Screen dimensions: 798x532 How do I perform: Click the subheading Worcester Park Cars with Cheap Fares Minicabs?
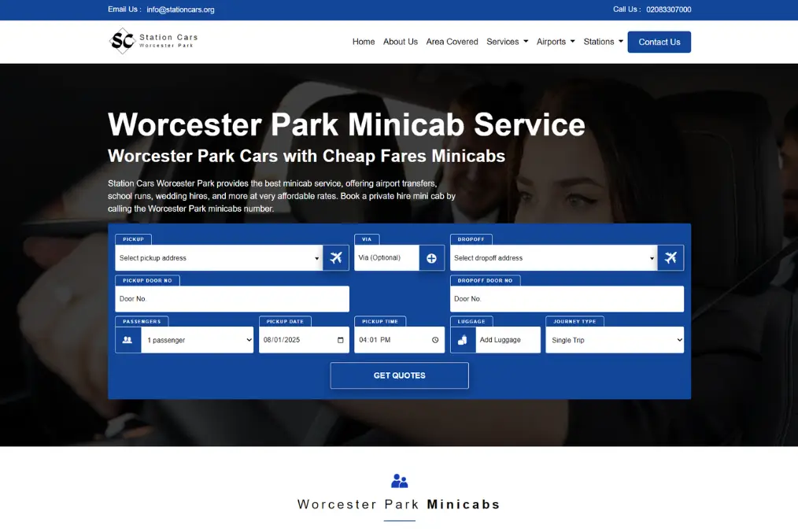tap(306, 156)
